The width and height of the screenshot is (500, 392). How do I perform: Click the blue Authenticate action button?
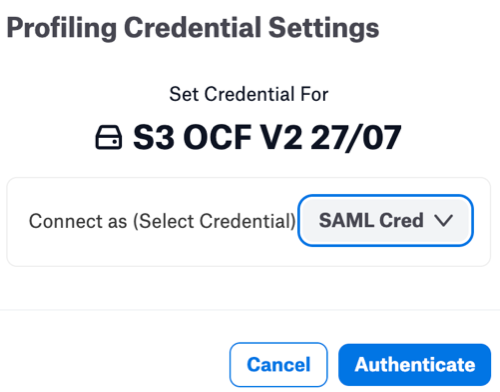pyautogui.click(x=414, y=364)
